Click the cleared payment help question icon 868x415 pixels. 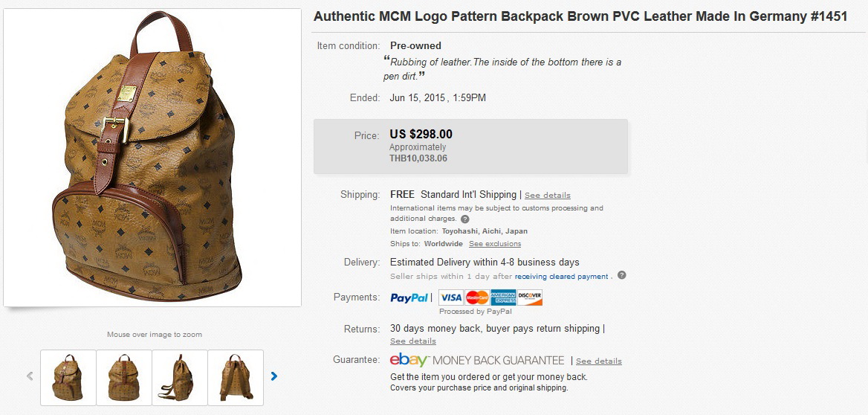click(622, 275)
